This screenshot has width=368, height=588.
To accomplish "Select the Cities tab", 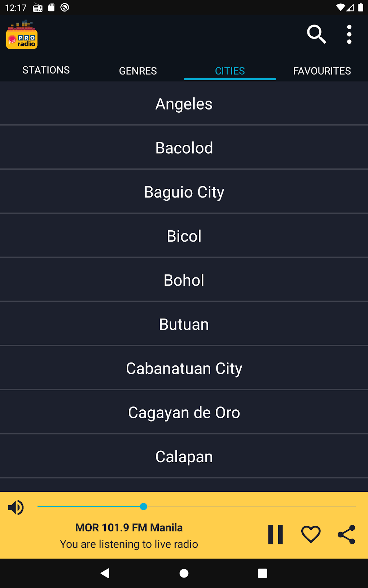I will pyautogui.click(x=230, y=71).
